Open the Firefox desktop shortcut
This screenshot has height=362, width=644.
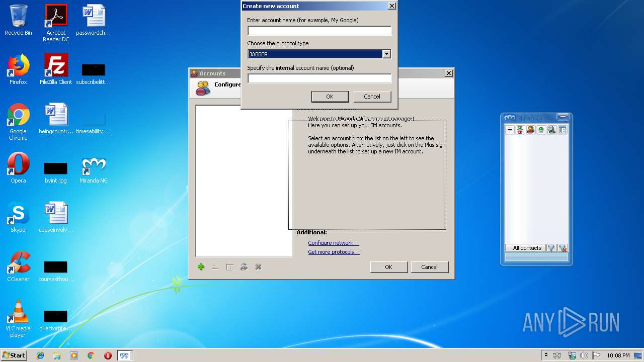point(18,69)
